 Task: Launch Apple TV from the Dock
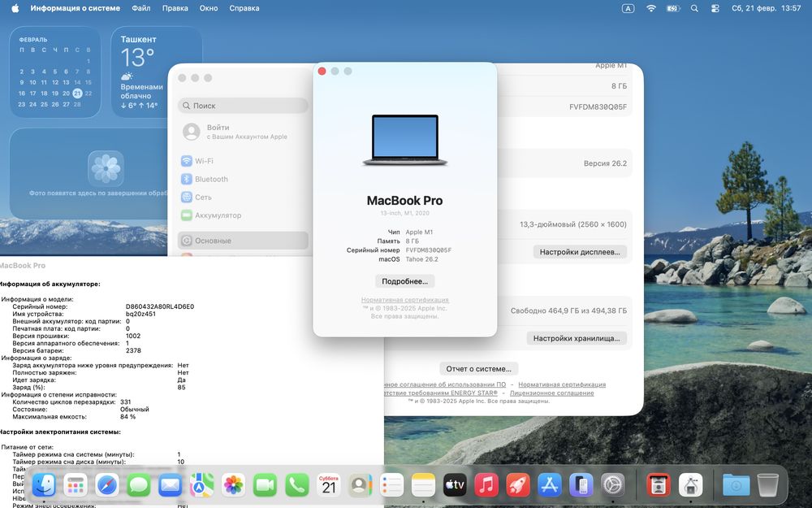(455, 485)
